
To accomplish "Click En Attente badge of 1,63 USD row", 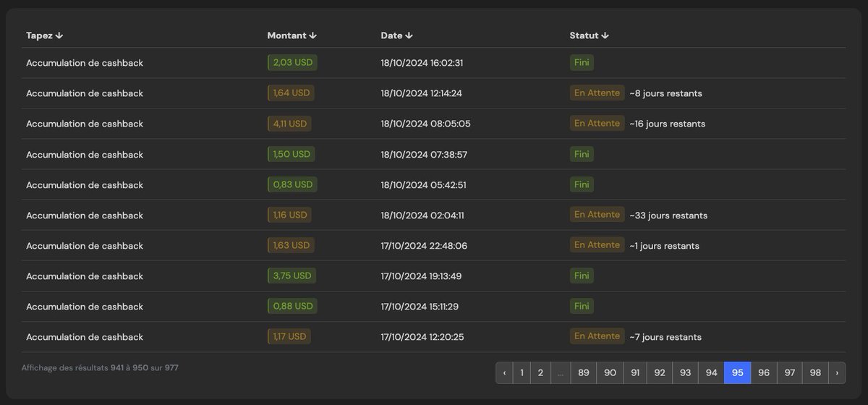I will 597,245.
